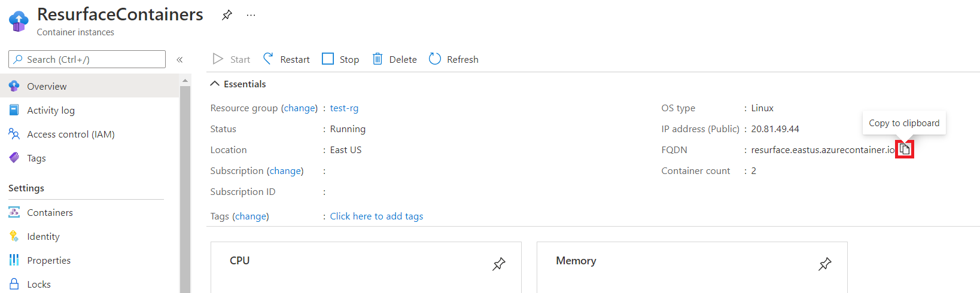Change tags via the Tags change link
Viewport: 980px width, 293px height.
(250, 216)
